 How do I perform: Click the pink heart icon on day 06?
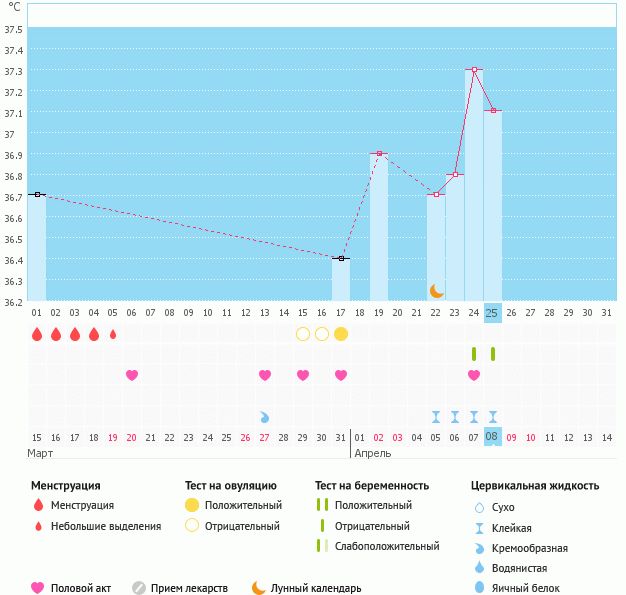tap(132, 375)
